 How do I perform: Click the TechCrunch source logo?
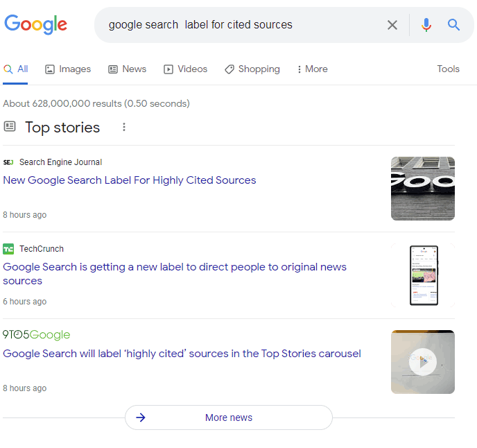(8, 249)
